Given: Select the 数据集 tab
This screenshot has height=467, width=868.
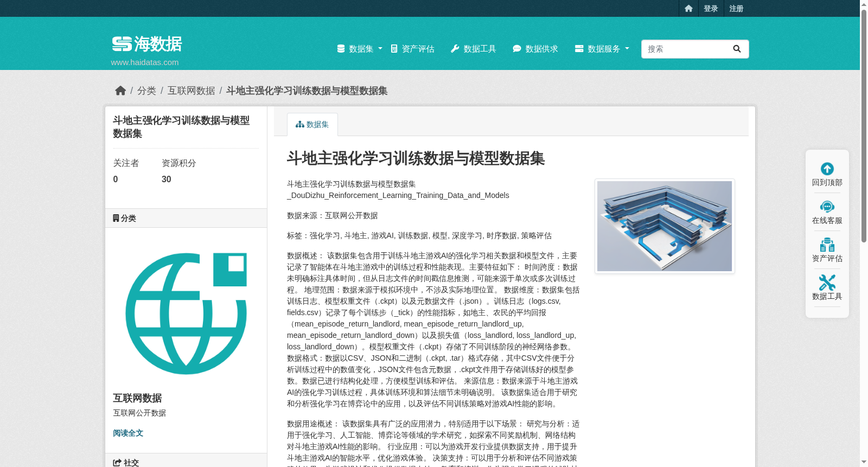Looking at the screenshot, I should (312, 124).
